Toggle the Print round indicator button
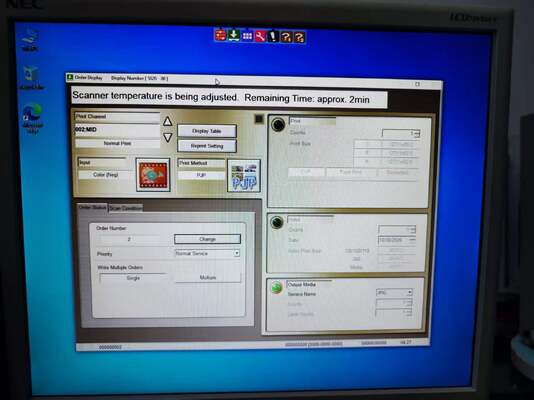 [278, 125]
